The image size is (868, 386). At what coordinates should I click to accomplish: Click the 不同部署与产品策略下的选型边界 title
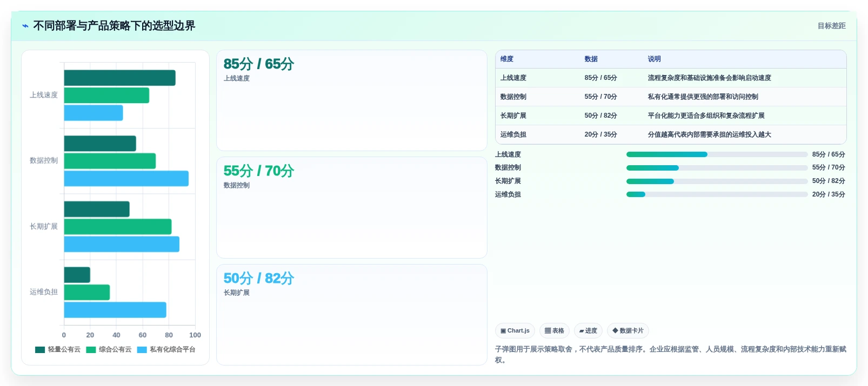[114, 26]
